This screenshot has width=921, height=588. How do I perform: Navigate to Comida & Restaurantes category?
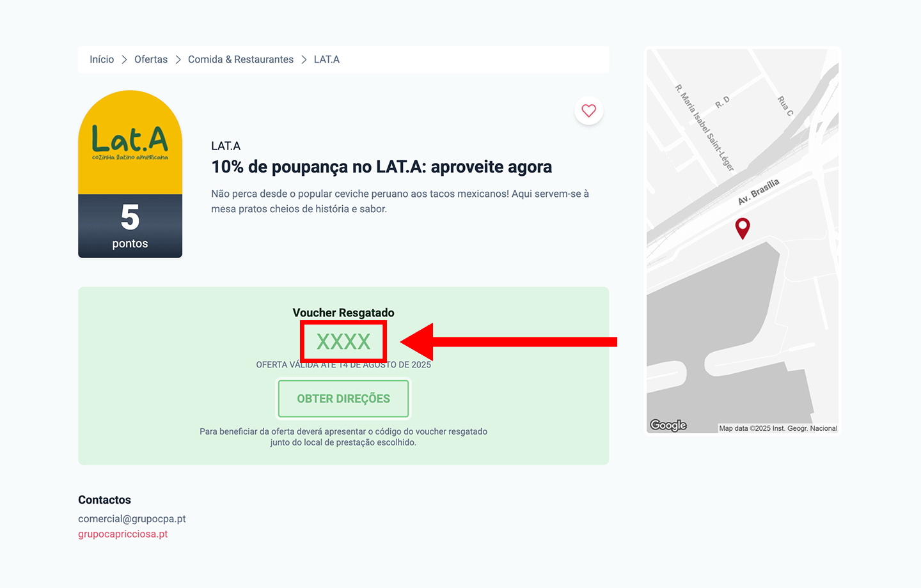click(240, 59)
